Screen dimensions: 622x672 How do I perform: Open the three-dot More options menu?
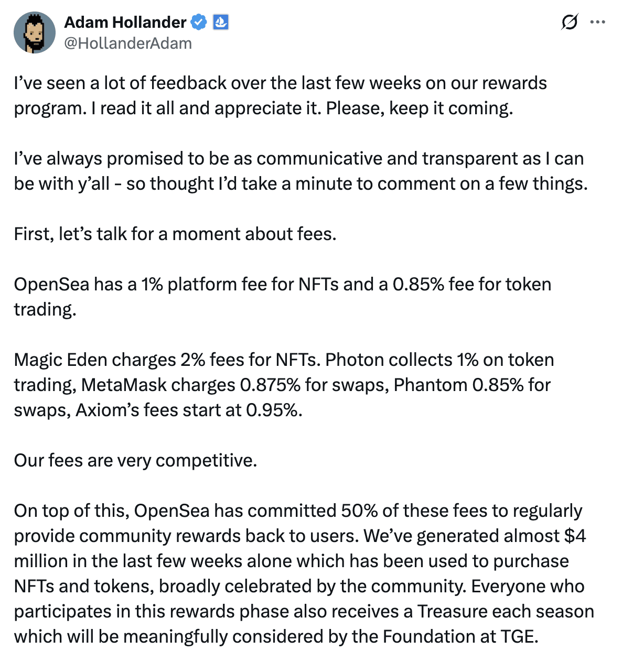(x=598, y=23)
